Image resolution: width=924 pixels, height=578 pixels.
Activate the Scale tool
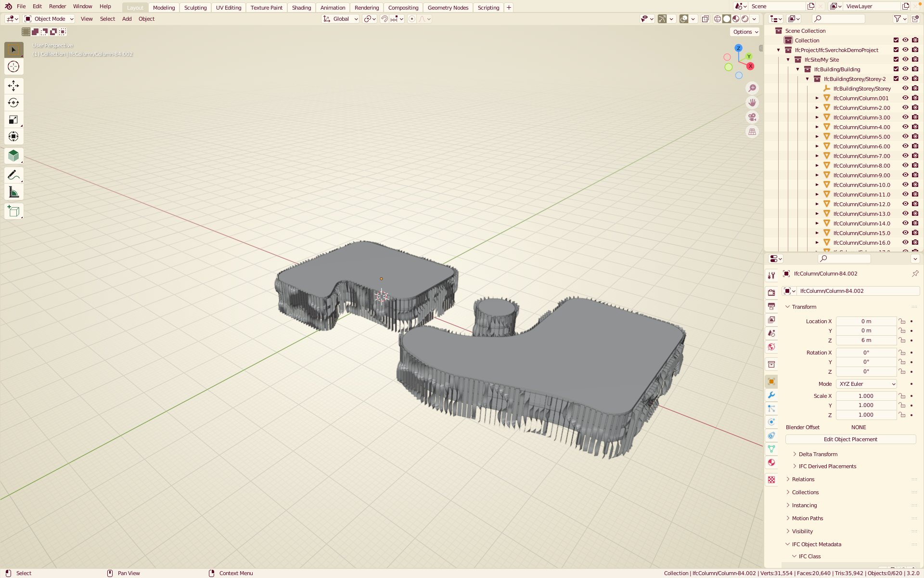(x=13, y=119)
